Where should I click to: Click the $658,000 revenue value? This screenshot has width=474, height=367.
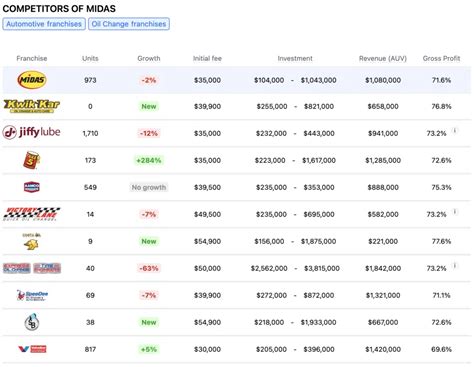point(383,106)
